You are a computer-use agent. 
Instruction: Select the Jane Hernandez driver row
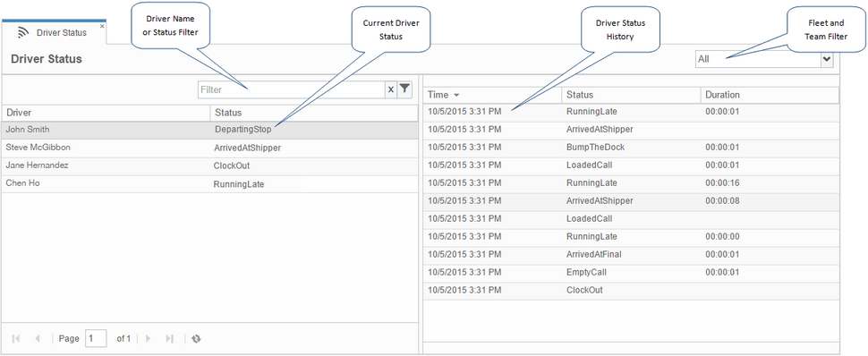tap(209, 166)
